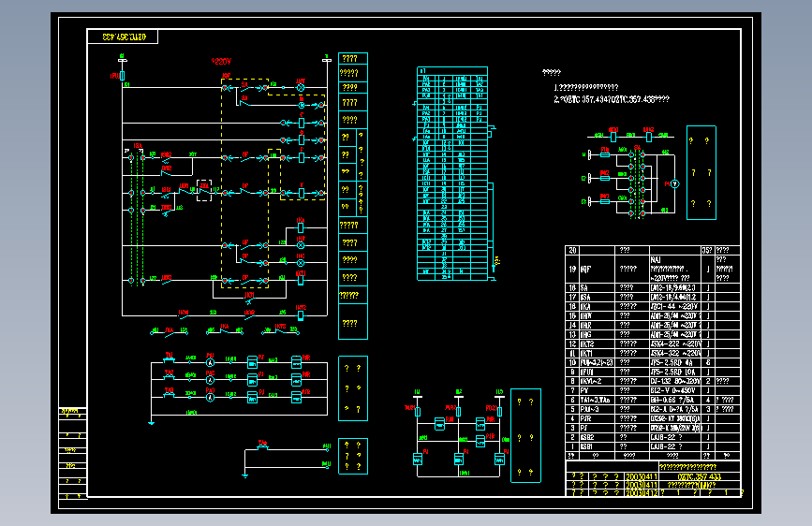This screenshot has width=812, height=526.
Task: Click the ISB1 cell in parts list row 1
Action: click(598, 446)
